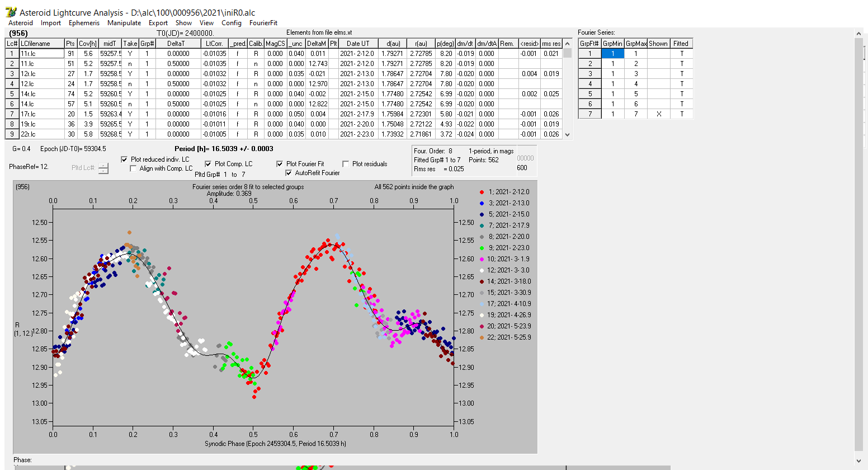Click the Amplitude: 0.369 plot label

(x=229, y=194)
